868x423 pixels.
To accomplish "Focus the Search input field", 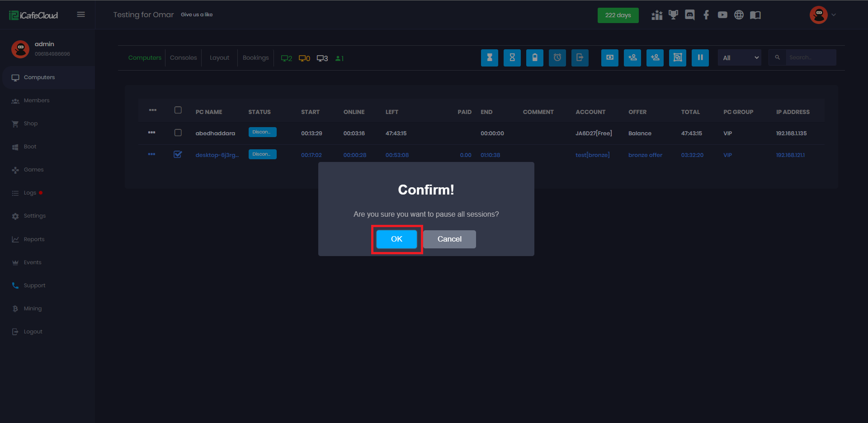I will (x=810, y=58).
